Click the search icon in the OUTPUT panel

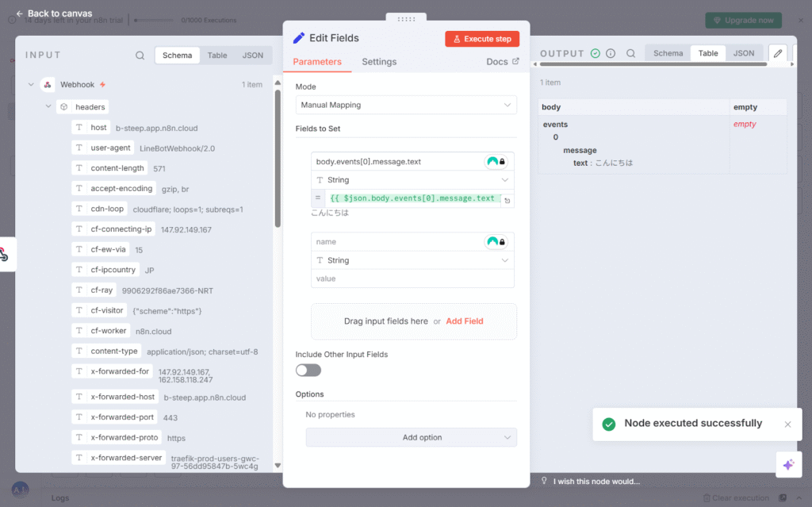click(631, 54)
